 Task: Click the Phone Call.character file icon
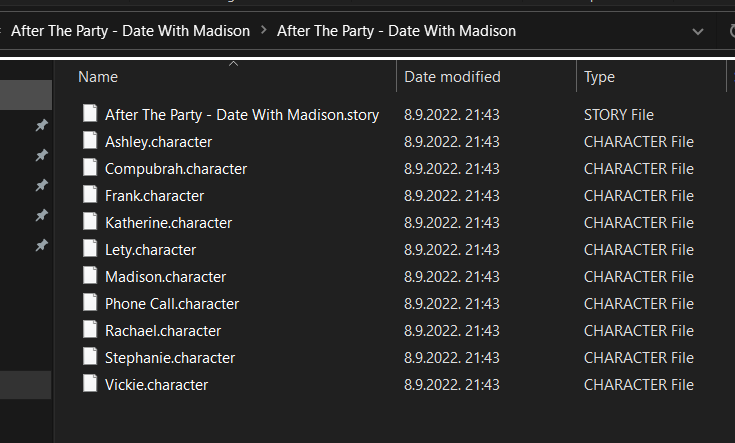pos(90,303)
